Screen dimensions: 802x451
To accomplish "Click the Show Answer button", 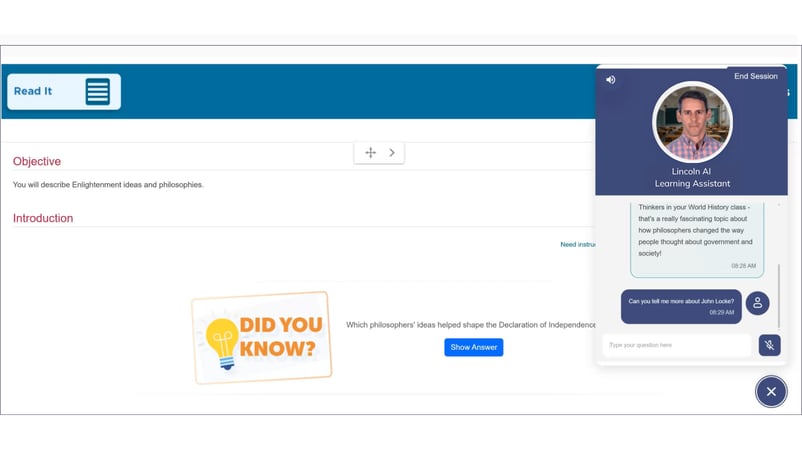I will pos(473,347).
